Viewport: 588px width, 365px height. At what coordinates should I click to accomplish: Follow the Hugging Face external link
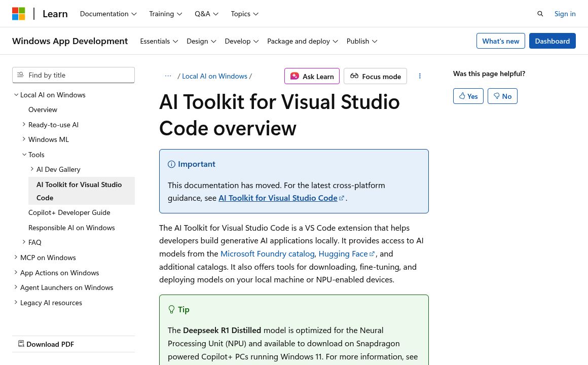tap(343, 253)
